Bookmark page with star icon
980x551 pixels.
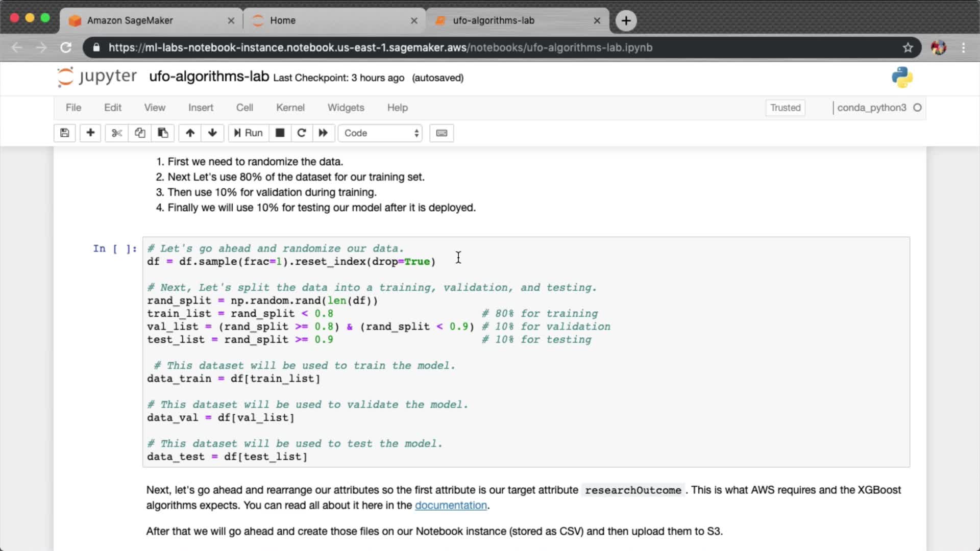908,47
